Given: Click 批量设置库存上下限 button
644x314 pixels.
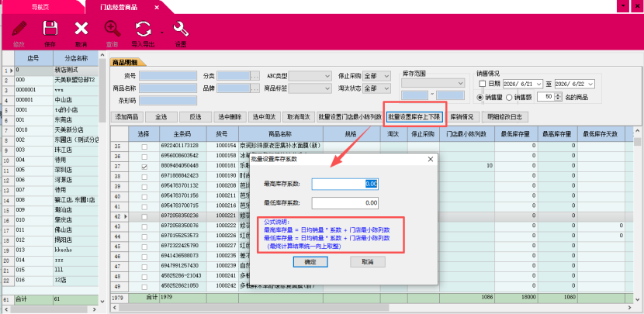Looking at the screenshot, I should click(414, 117).
